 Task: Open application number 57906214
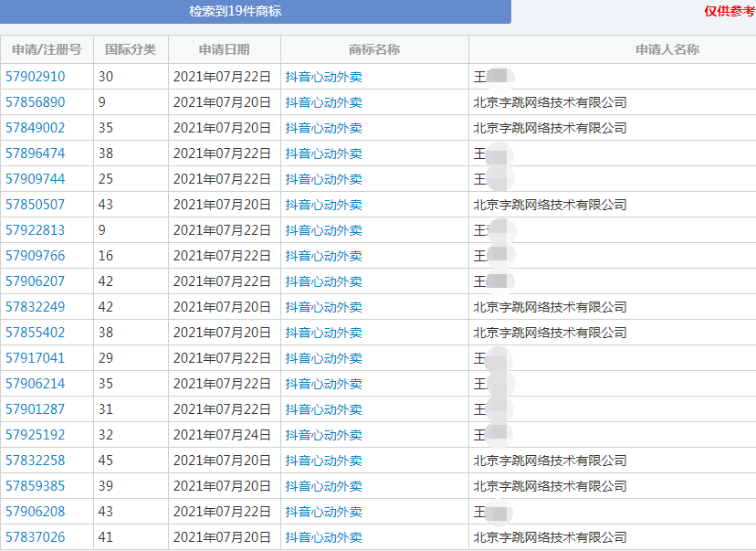point(36,384)
